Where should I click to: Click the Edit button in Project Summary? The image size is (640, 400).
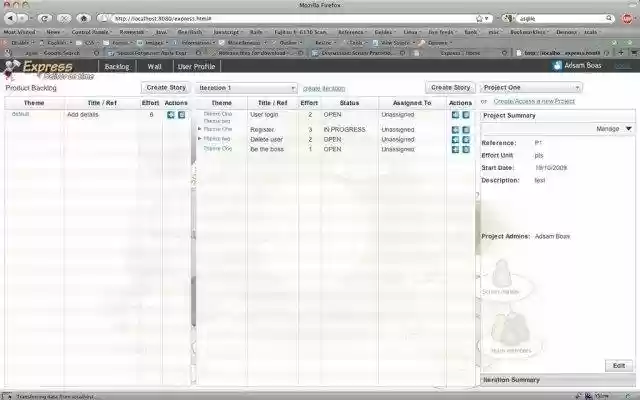[619, 366]
